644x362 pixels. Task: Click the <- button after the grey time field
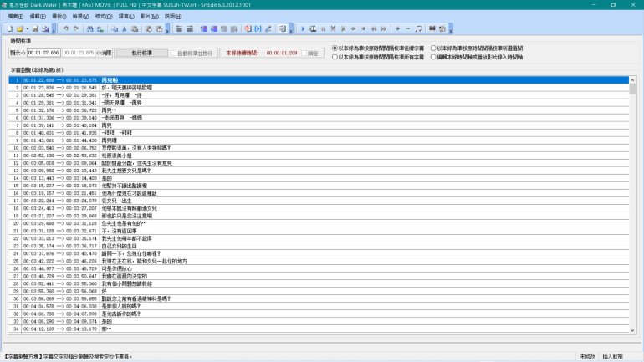pos(104,53)
